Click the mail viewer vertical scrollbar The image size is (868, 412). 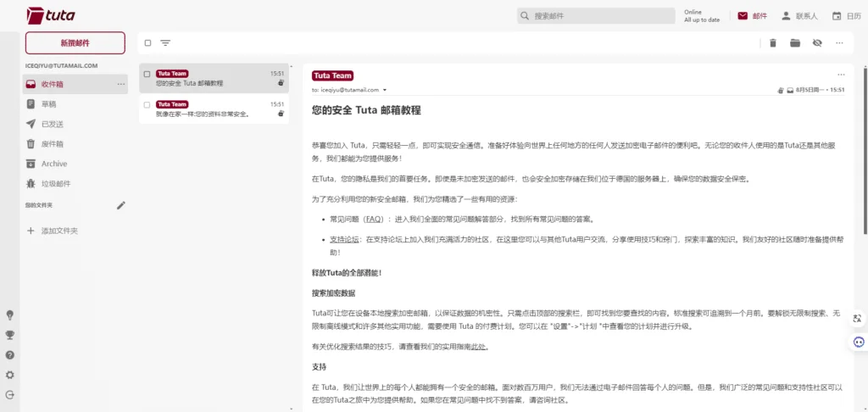tap(865, 149)
